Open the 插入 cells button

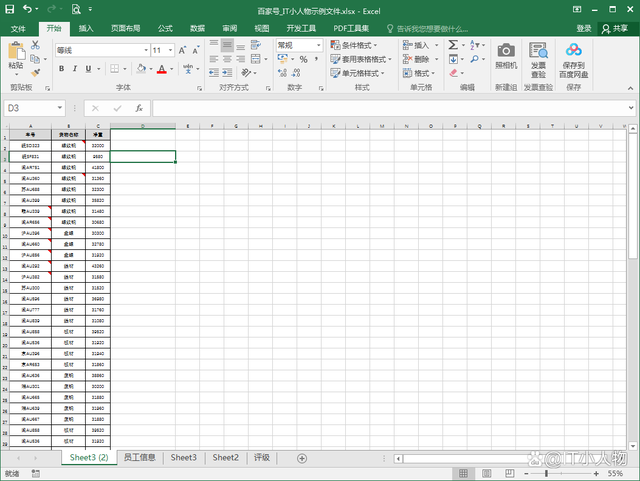[x=420, y=45]
